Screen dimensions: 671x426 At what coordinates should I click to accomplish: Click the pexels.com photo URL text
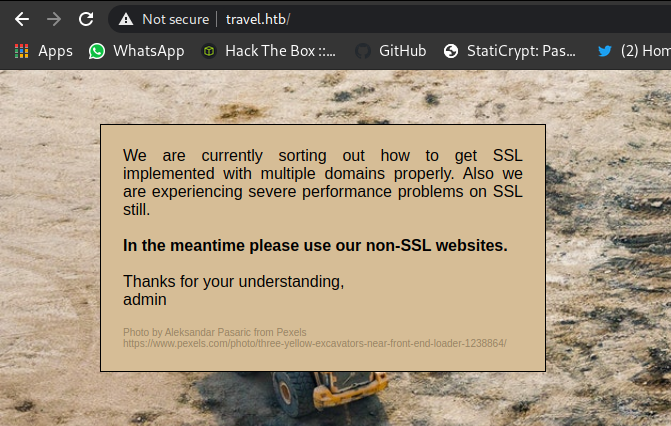314,343
